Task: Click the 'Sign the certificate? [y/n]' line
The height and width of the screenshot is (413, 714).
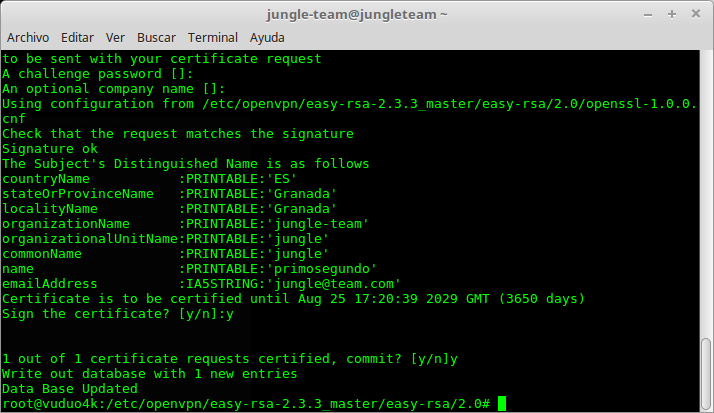Action: [x=118, y=314]
